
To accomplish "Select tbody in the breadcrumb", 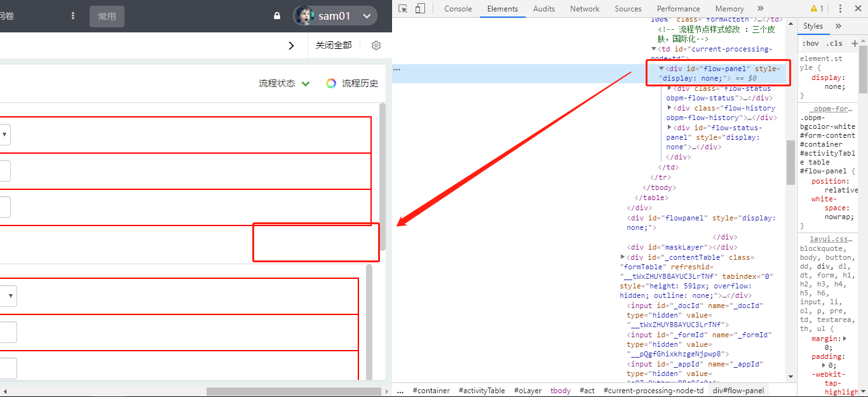I will (560, 391).
